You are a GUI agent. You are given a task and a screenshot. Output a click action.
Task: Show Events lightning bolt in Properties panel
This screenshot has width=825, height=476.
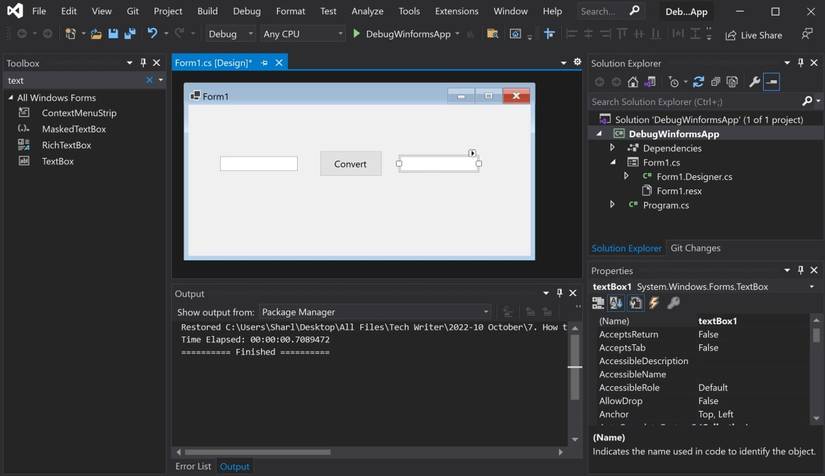[654, 303]
